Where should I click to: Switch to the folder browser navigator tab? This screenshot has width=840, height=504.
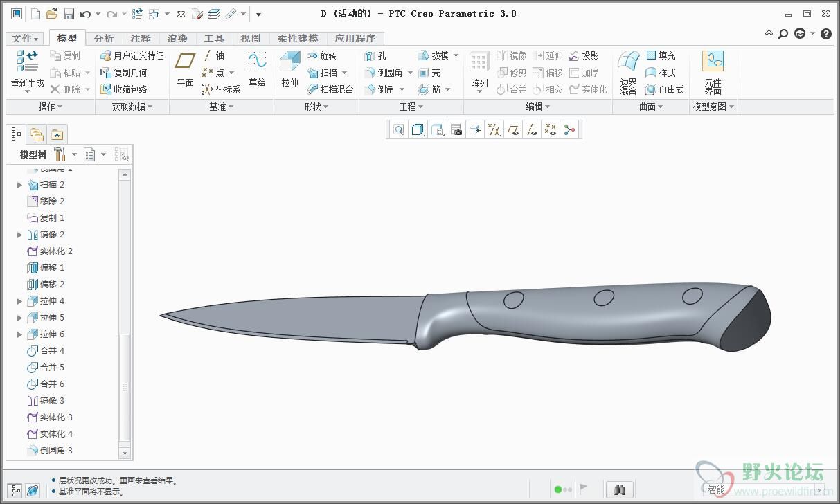click(x=37, y=134)
